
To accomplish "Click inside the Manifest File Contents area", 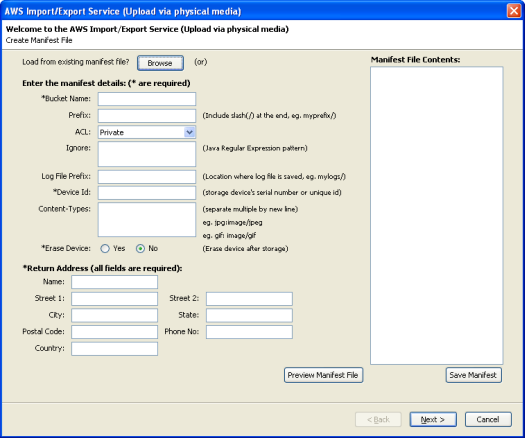I will 437,215.
